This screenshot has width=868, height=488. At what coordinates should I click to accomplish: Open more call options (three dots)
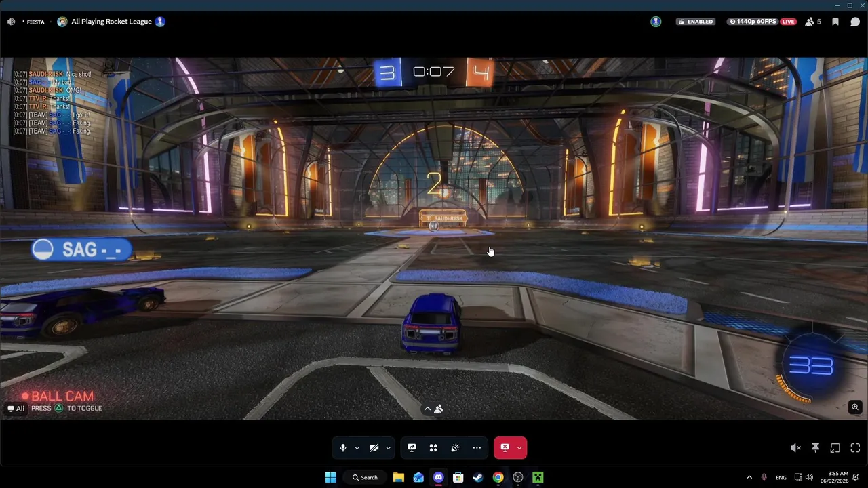click(477, 447)
